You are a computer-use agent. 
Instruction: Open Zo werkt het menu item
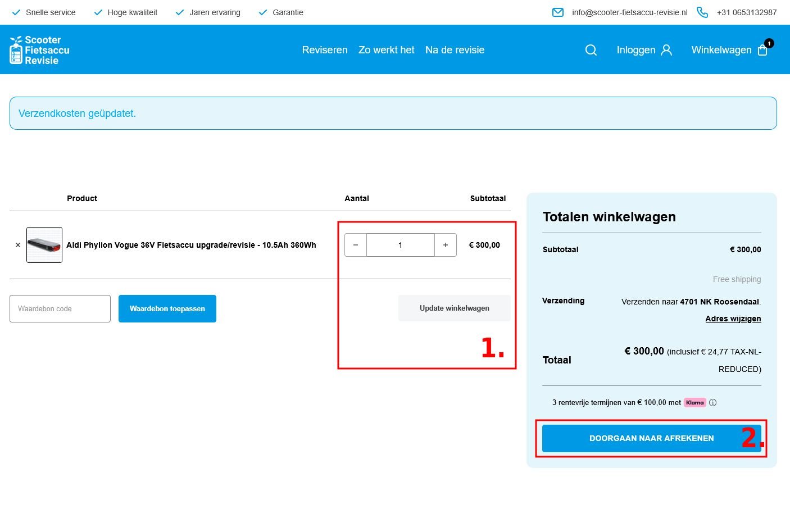click(x=387, y=50)
